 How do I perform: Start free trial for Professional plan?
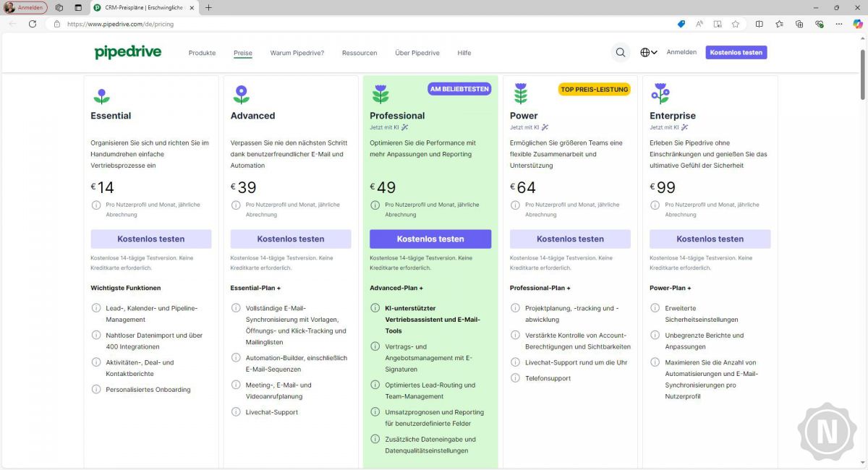click(430, 239)
